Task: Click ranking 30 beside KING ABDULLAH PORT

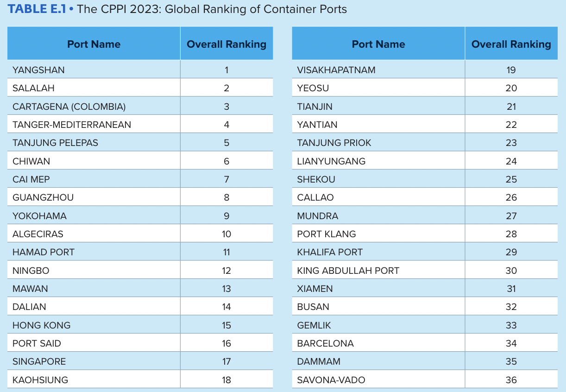Action: [511, 271]
